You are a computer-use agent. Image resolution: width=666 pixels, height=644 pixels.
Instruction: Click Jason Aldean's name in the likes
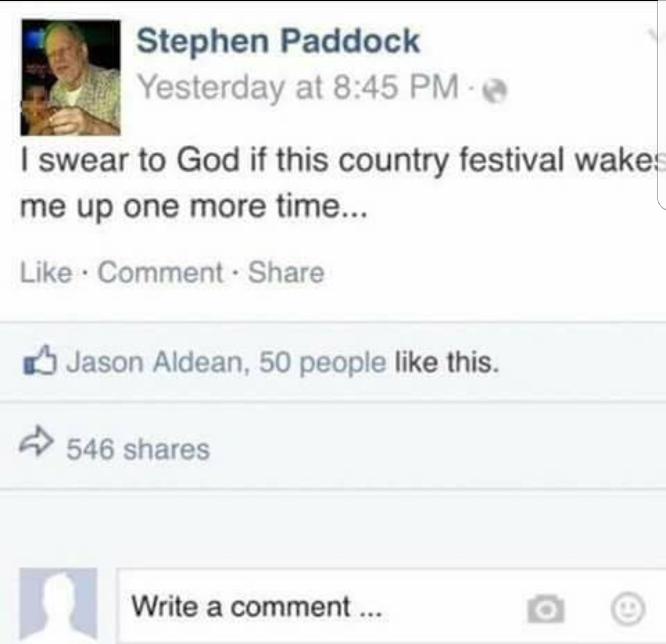[154, 362]
